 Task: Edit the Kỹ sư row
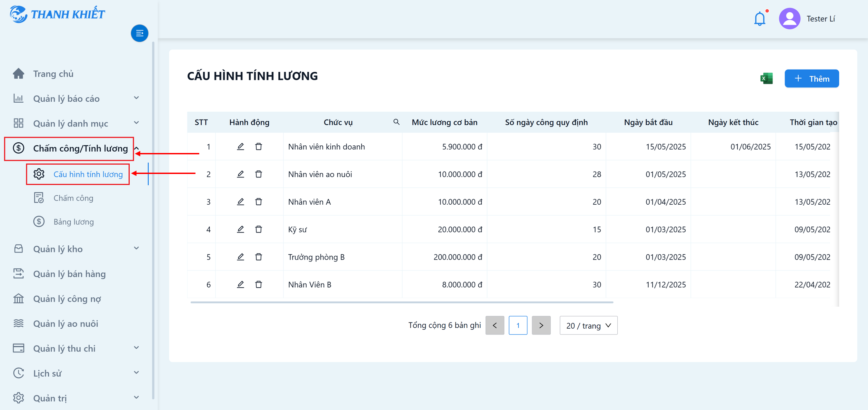(x=240, y=229)
